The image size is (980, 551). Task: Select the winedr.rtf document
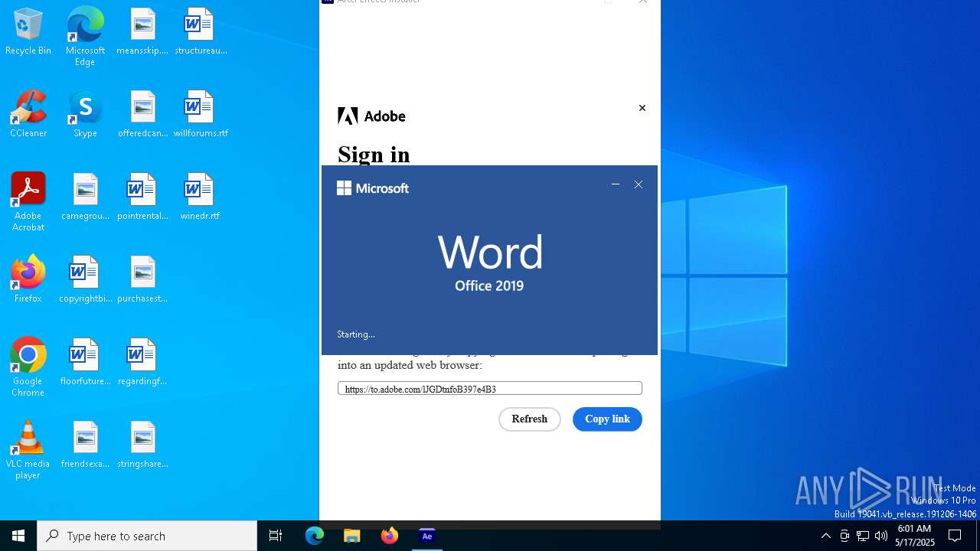tap(201, 197)
